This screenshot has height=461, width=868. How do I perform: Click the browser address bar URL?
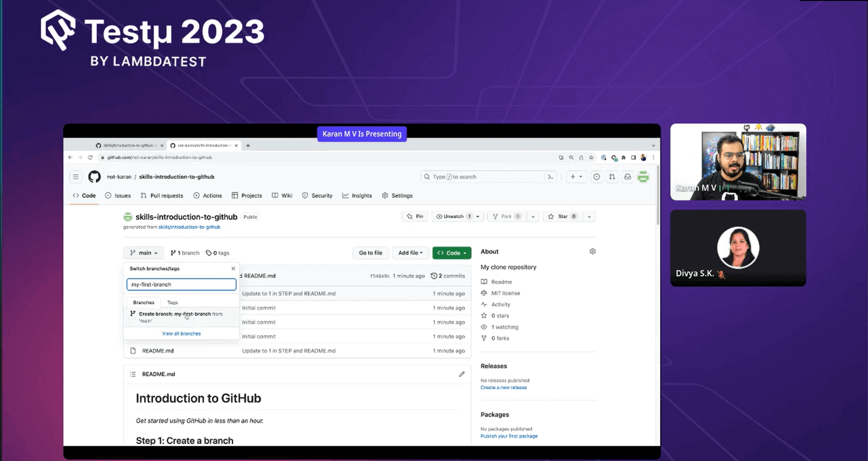click(159, 157)
